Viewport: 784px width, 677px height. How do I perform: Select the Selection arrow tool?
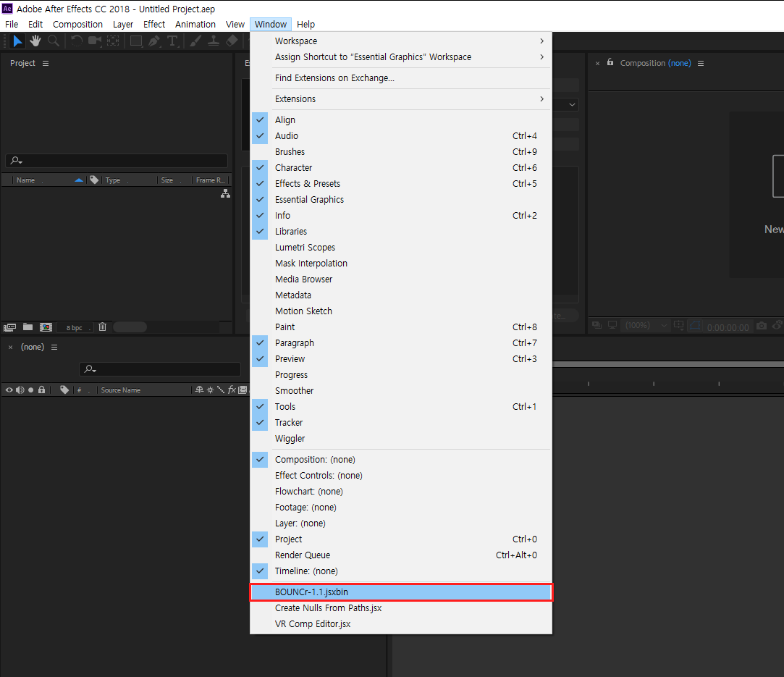pyautogui.click(x=17, y=41)
